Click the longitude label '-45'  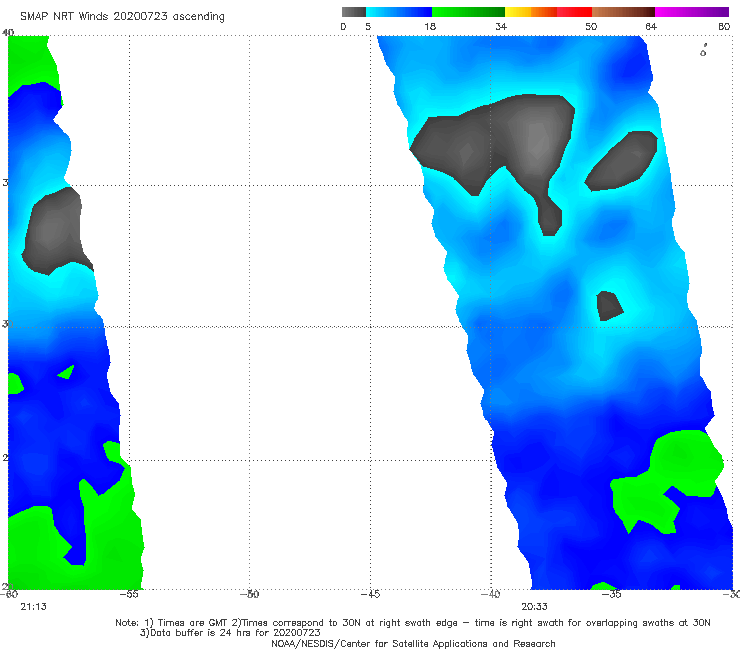[x=370, y=594]
